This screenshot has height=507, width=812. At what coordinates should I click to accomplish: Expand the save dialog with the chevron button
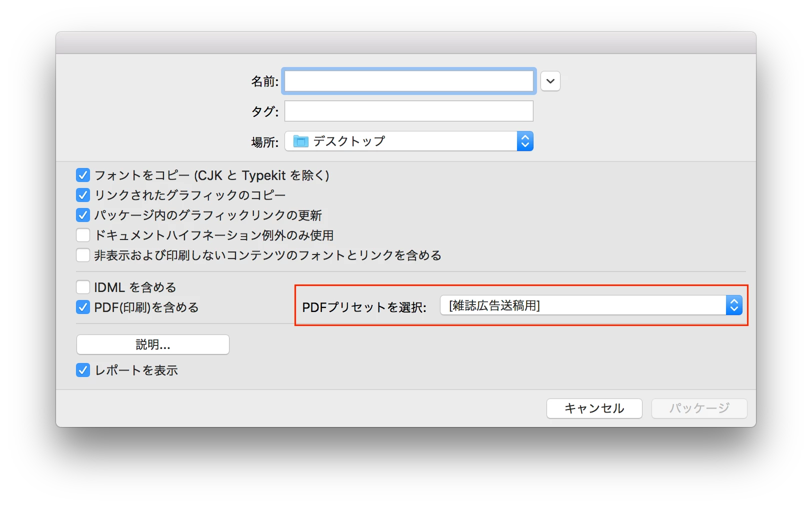pyautogui.click(x=550, y=81)
